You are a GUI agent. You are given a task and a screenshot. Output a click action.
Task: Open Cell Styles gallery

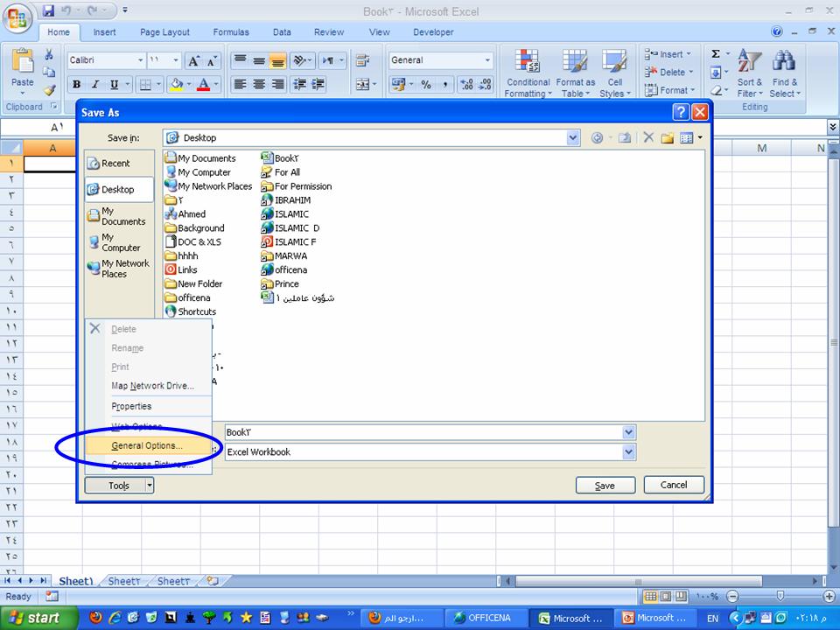pos(615,73)
